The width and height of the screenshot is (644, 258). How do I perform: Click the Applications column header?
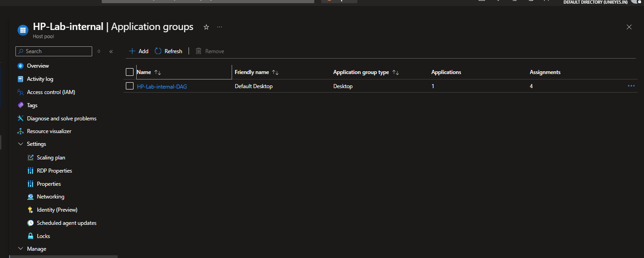coord(446,72)
